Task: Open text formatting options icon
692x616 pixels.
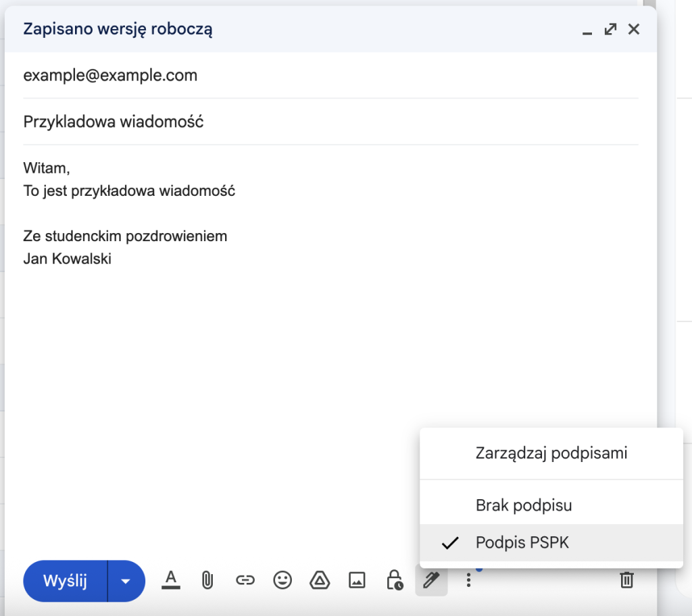Action: pos(171,580)
